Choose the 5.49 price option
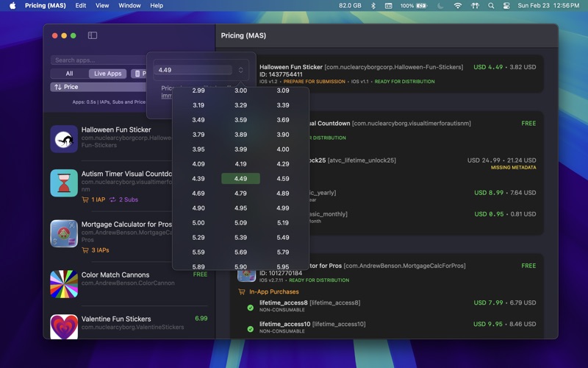Viewport: 588px width, 368px height. tap(283, 237)
